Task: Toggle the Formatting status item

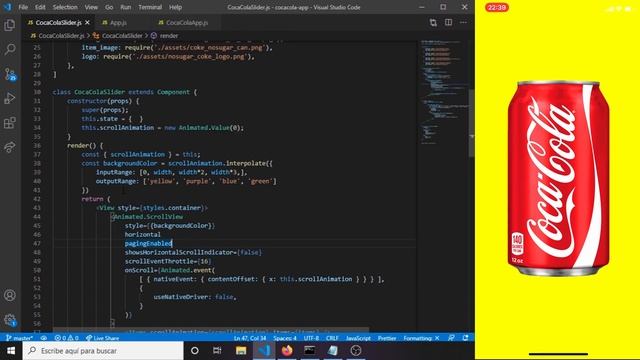Action: [x=421, y=338]
